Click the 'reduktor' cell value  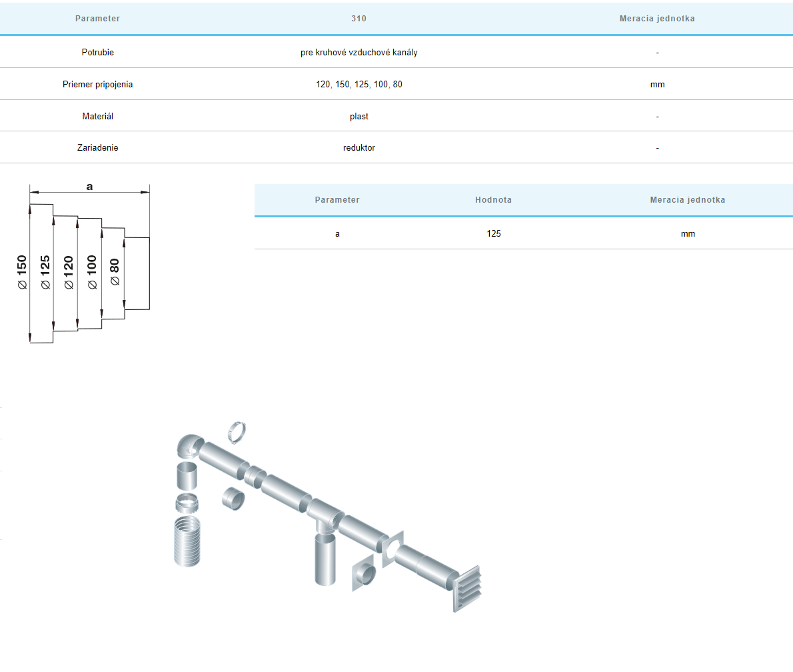point(359,148)
